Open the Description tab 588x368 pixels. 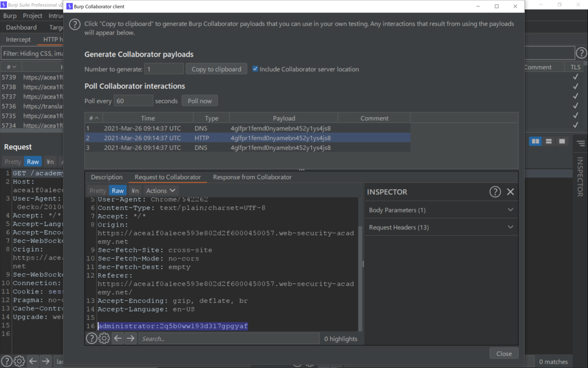tap(106, 177)
